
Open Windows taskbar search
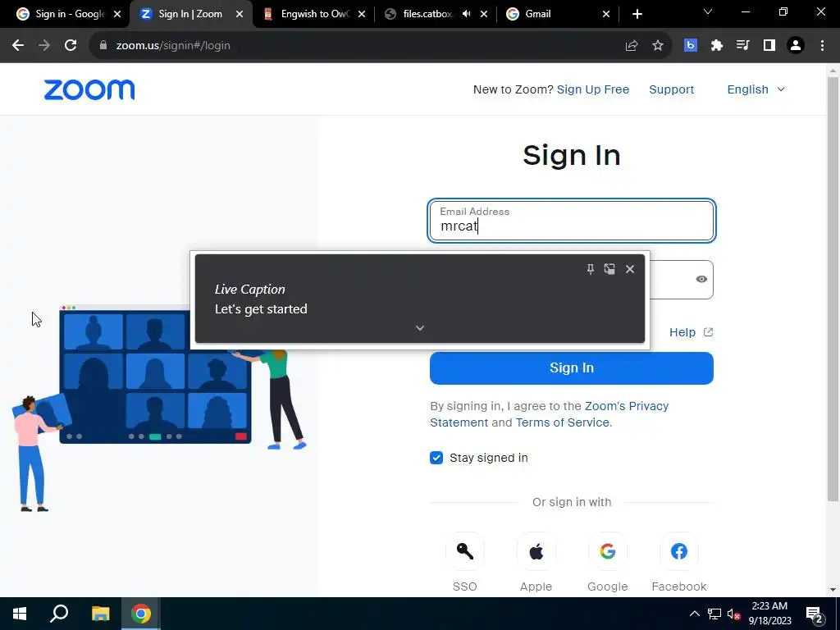pos(59,614)
